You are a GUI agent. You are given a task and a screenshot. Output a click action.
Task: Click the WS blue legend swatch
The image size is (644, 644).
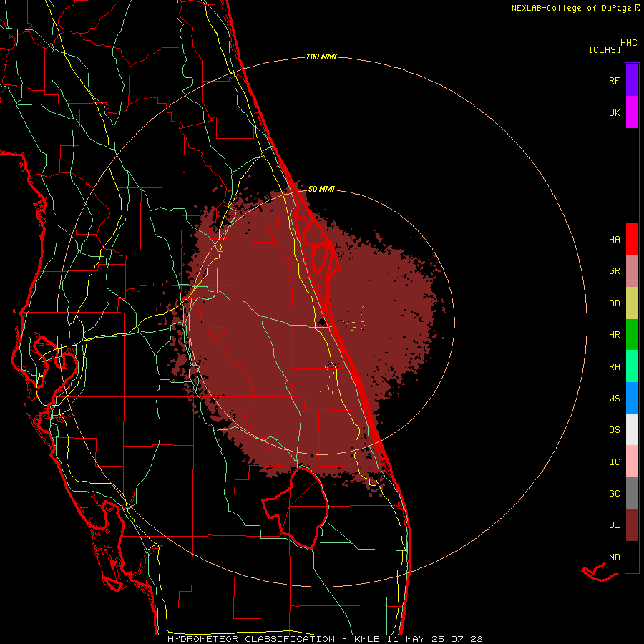coord(632,398)
